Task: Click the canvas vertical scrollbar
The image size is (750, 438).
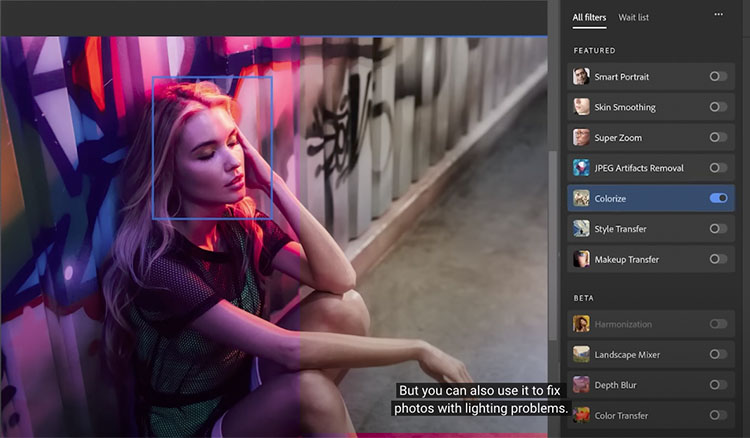Action: tap(553, 245)
